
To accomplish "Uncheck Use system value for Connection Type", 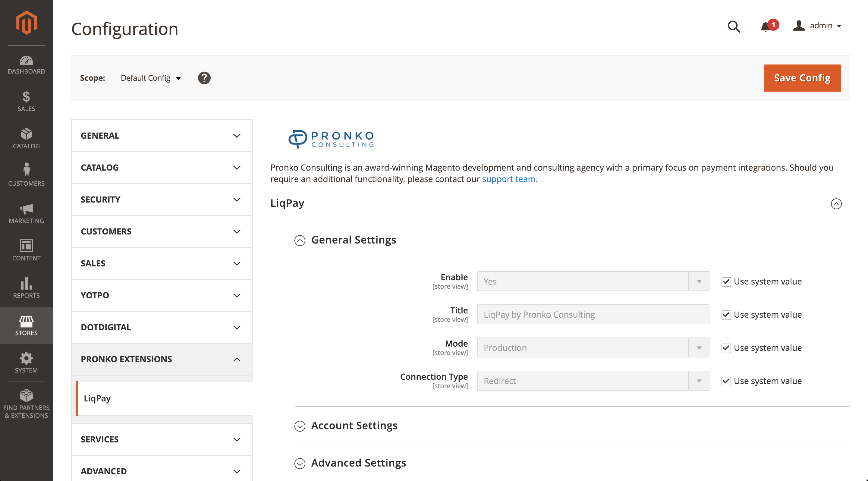I will pos(726,381).
